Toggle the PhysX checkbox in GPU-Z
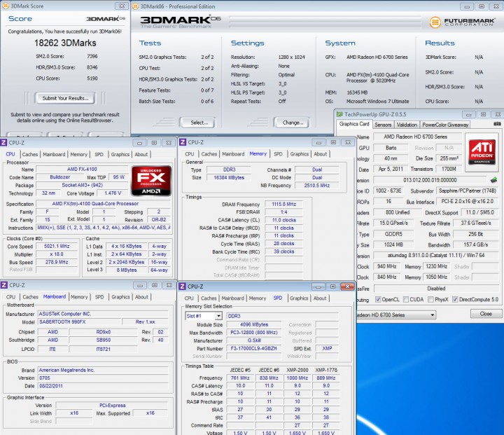Image resolution: width=504 pixels, height=435 pixels. click(x=430, y=299)
